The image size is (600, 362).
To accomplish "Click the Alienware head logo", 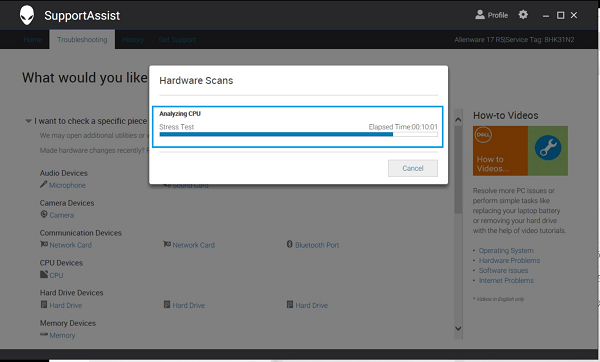I will click(x=27, y=15).
